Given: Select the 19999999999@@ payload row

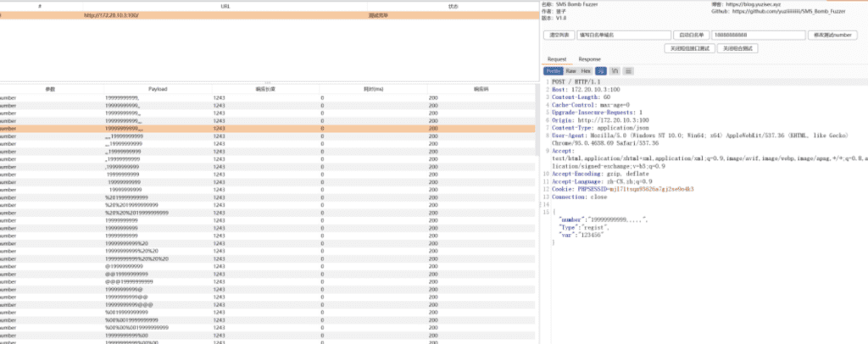Looking at the screenshot, I should (267, 297).
